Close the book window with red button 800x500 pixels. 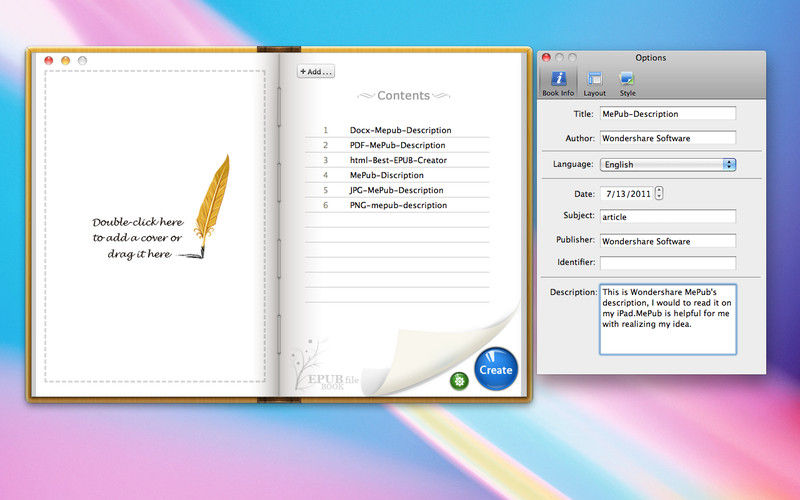click(x=48, y=61)
